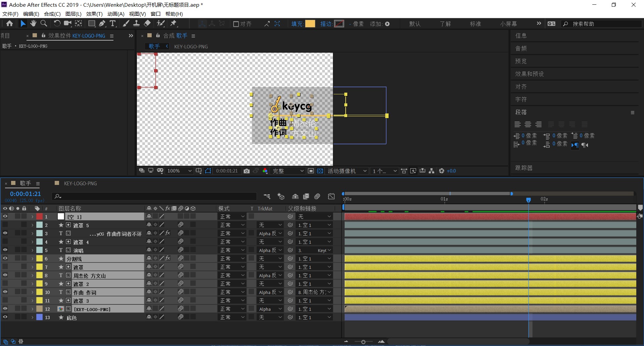Select the Selection arrow tool
The image size is (644, 346).
tap(23, 23)
